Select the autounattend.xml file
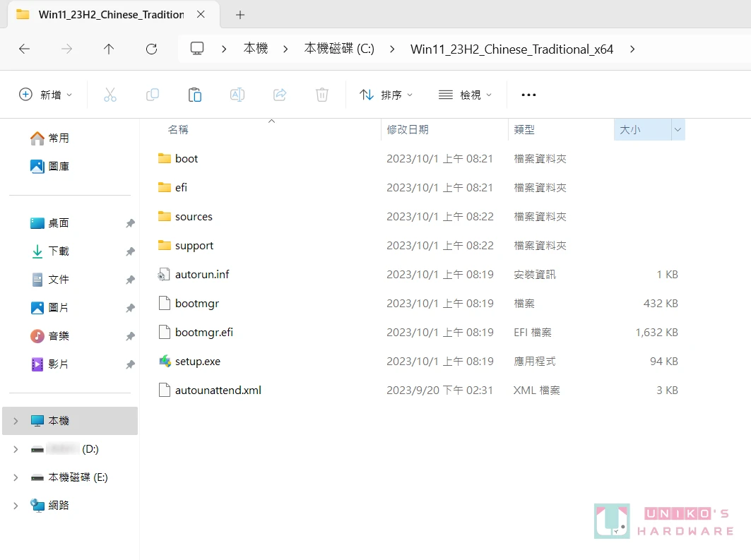The height and width of the screenshot is (560, 751). point(218,390)
